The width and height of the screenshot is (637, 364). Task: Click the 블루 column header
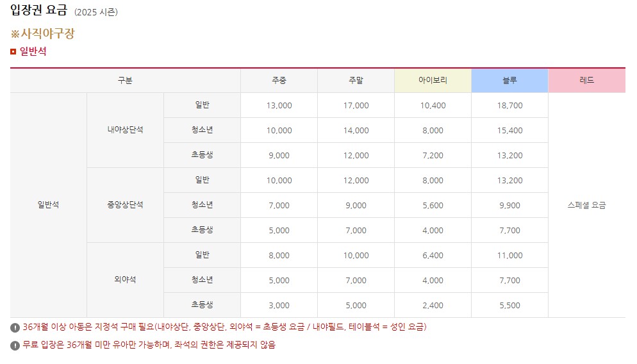[x=510, y=81]
